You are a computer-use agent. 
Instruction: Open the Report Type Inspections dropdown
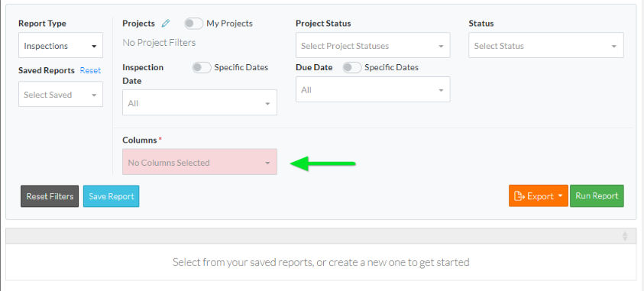point(61,45)
